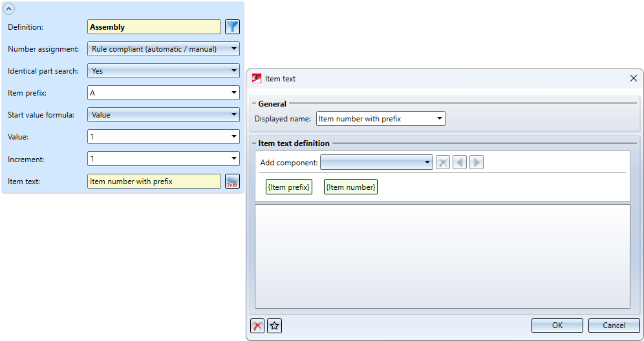
Task: Move component right with the arrow icon
Action: 477,163
